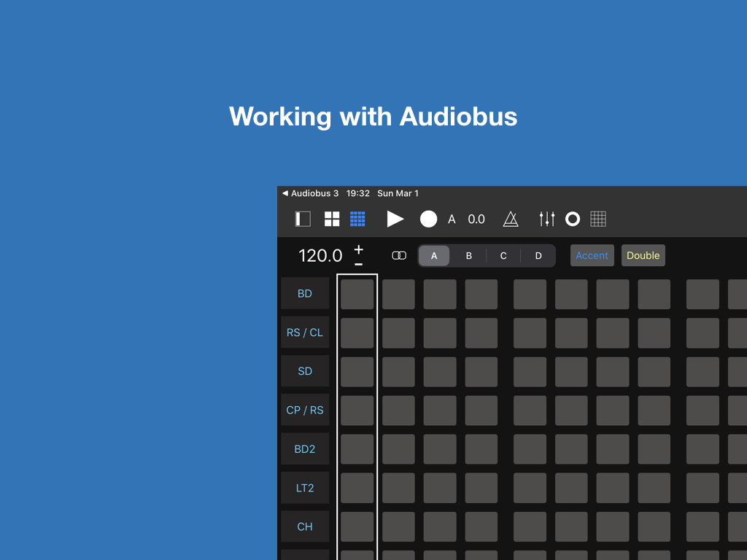Image resolution: width=747 pixels, height=560 pixels.
Task: Toggle the metronome icon
Action: 511,219
